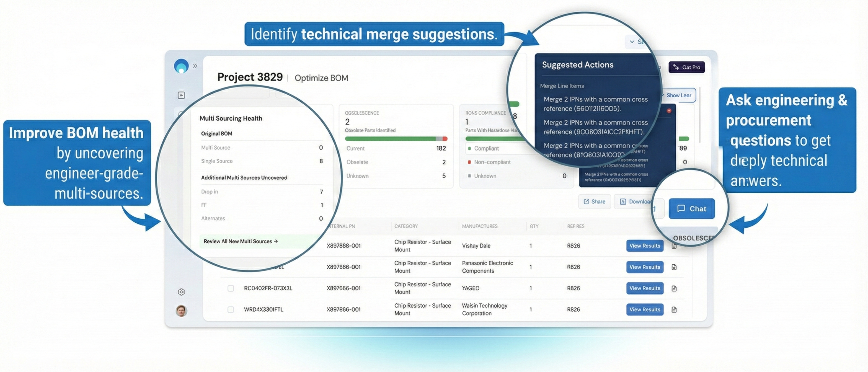868x372 pixels.
Task: Click the Get Pro upgrade button
Action: [686, 67]
